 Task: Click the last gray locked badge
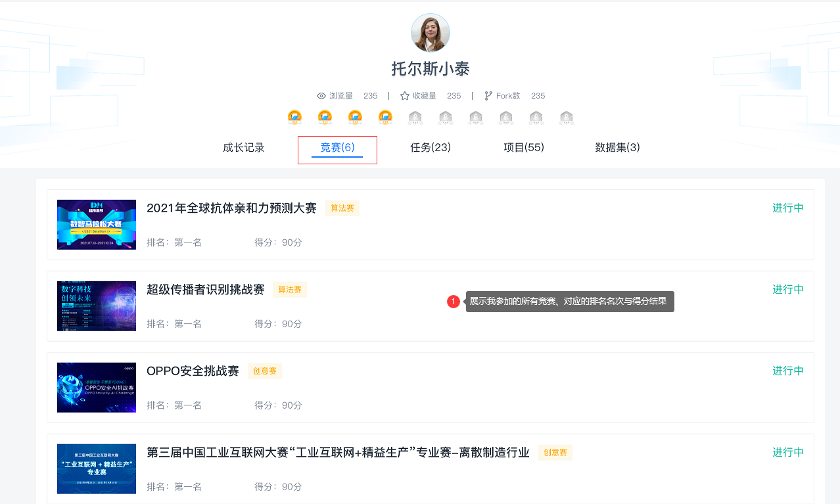[x=567, y=118]
